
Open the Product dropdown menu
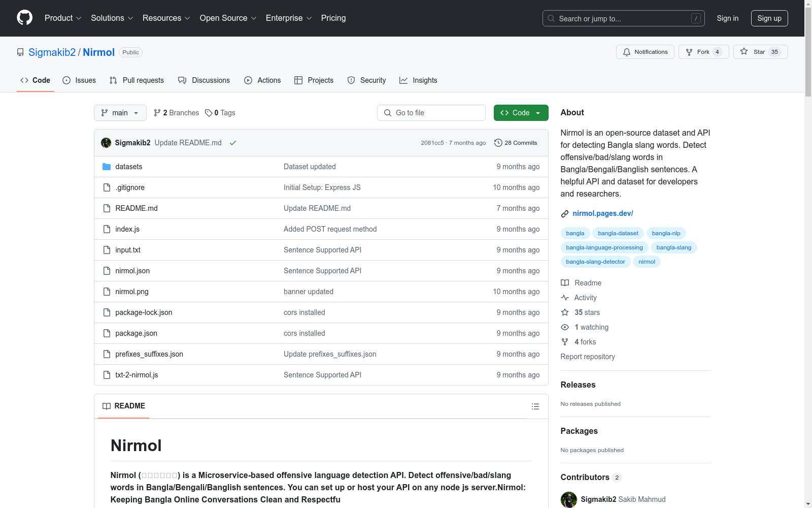click(63, 18)
